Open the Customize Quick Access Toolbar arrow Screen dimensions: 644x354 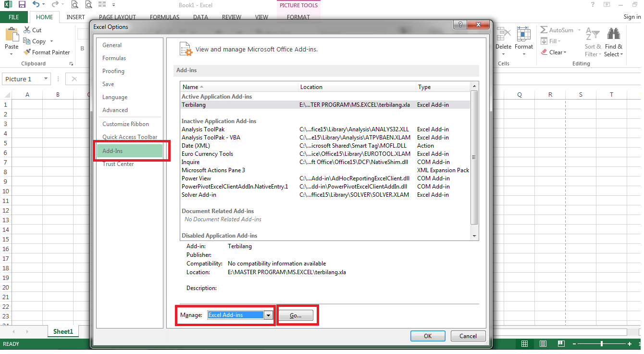113,5
